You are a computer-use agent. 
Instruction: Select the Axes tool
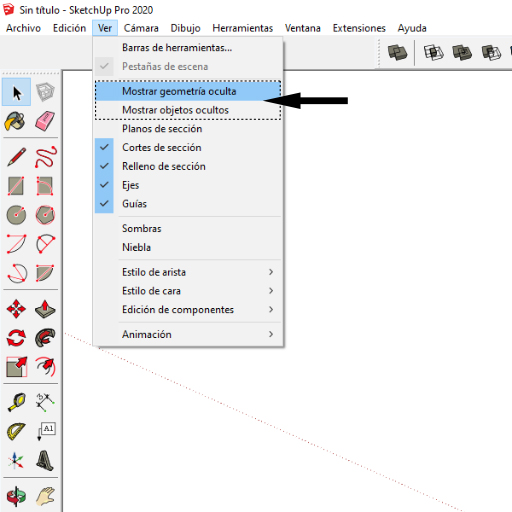click(16, 461)
